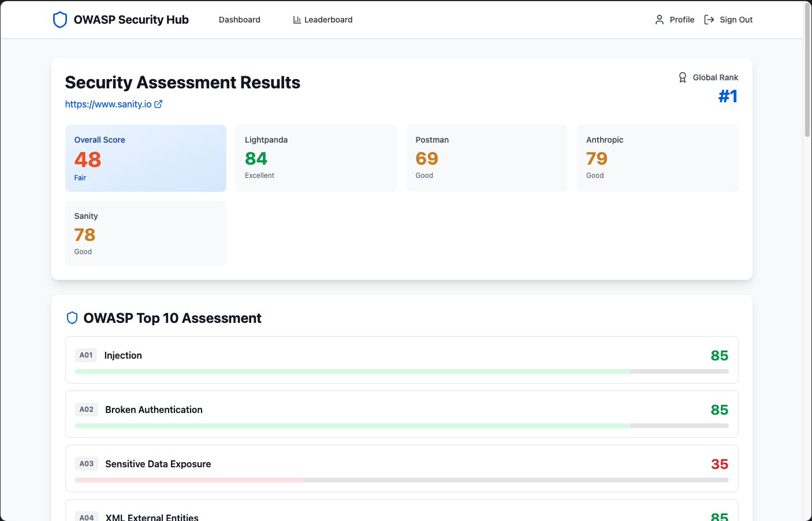Viewport: 812px width, 521px height.
Task: Click the Global Rank award ribbon icon
Action: (683, 77)
